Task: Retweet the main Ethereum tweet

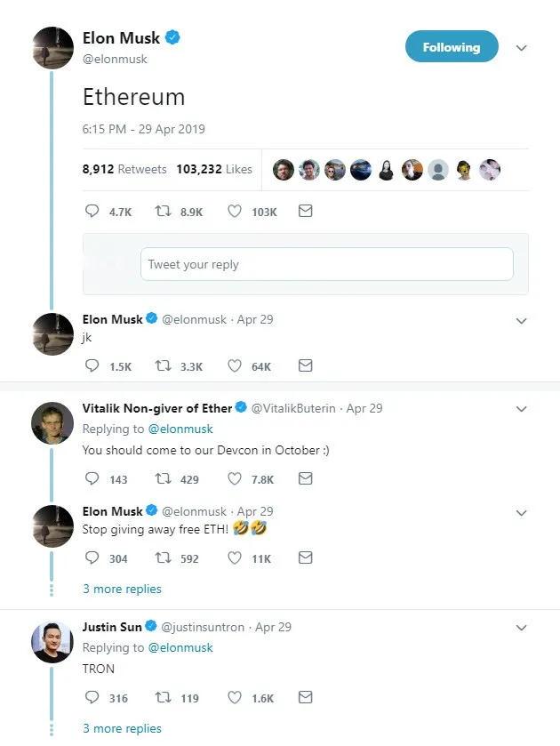Action: 163,212
